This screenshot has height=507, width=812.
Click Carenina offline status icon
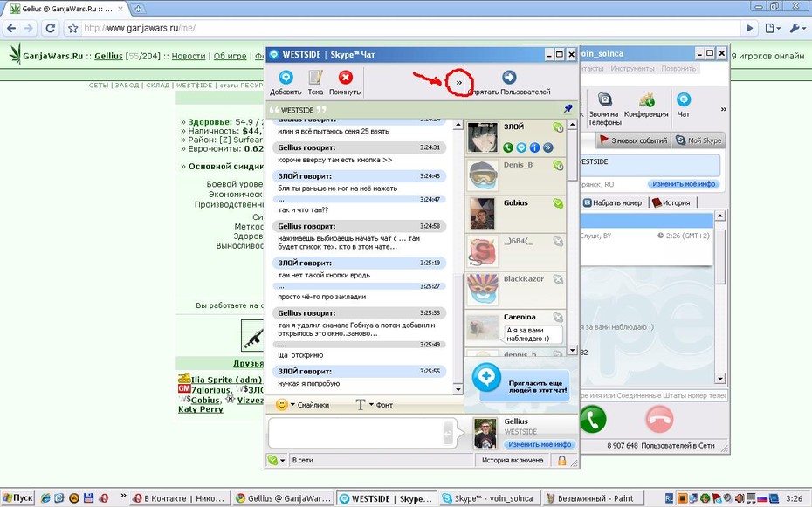(558, 317)
